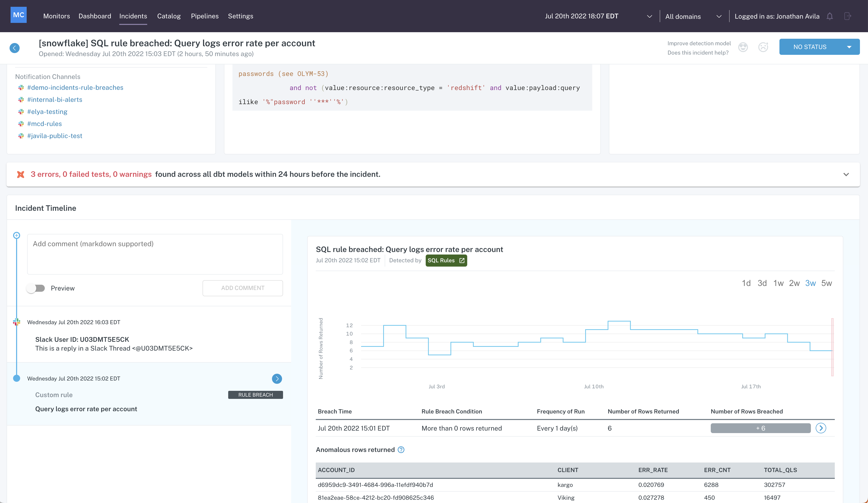This screenshot has height=503, width=868.
Task: Open the Dashboard tab
Action: click(x=95, y=16)
